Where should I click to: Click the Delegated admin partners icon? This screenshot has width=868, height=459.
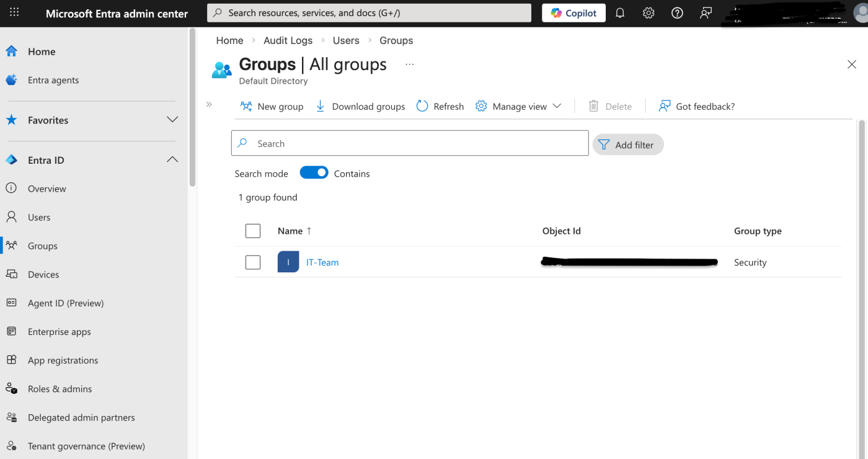(11, 417)
